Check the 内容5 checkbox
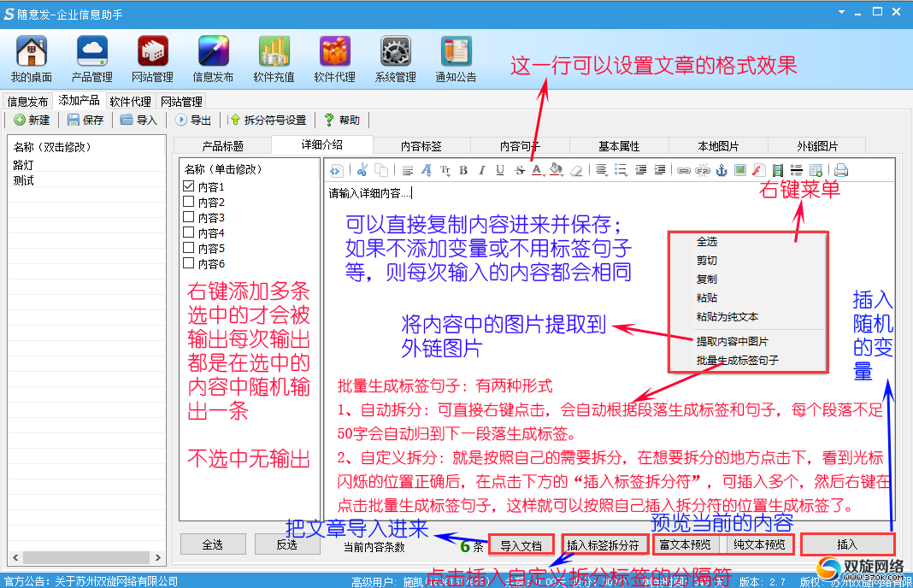The image size is (913, 588). (x=188, y=248)
